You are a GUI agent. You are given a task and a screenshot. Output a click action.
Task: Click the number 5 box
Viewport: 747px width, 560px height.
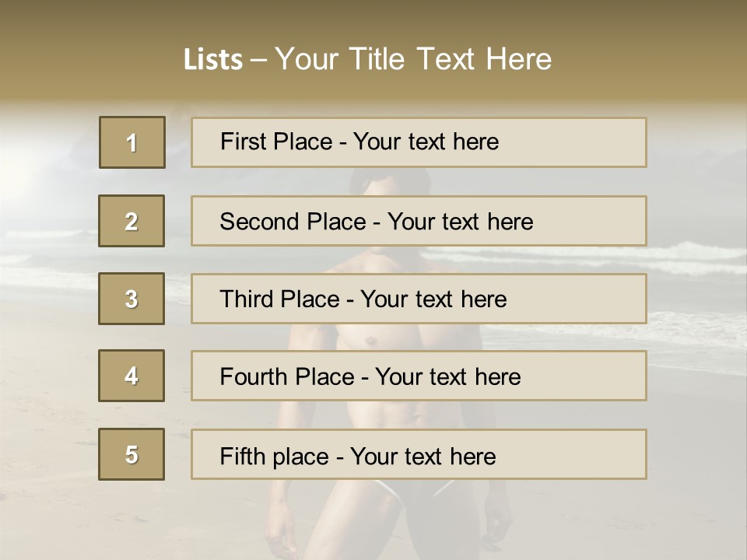(132, 454)
